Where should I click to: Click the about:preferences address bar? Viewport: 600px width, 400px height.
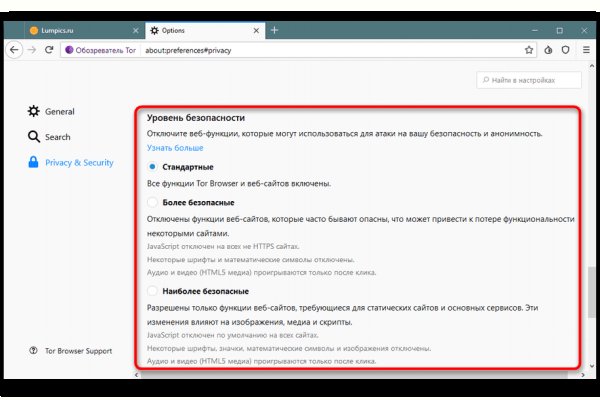point(300,48)
